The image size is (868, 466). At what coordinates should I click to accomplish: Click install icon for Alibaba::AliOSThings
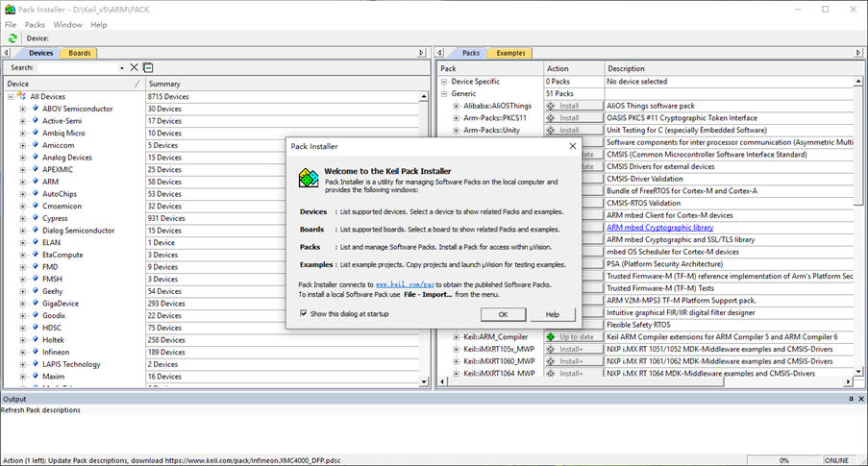point(550,106)
